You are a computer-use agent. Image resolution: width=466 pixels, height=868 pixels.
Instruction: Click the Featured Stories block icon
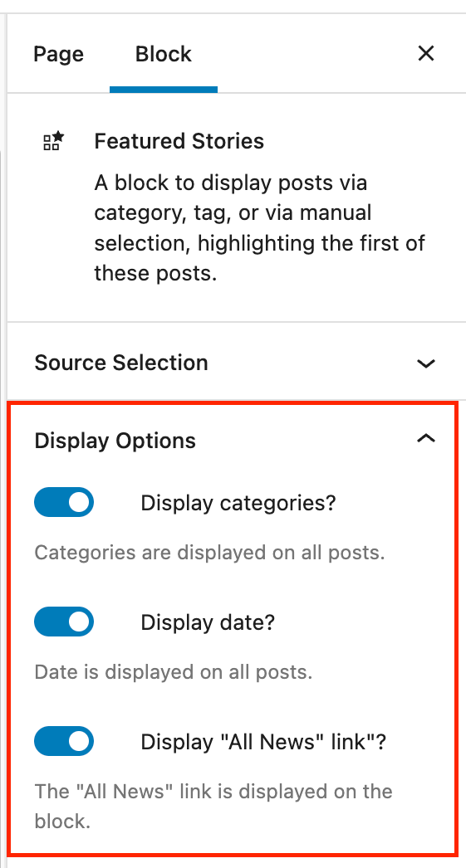pyautogui.click(x=53, y=142)
